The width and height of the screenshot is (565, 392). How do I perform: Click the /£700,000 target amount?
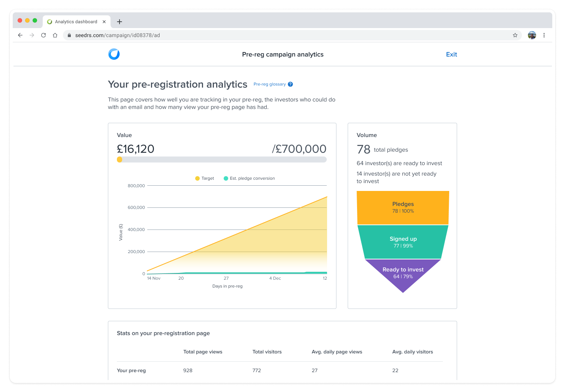299,149
